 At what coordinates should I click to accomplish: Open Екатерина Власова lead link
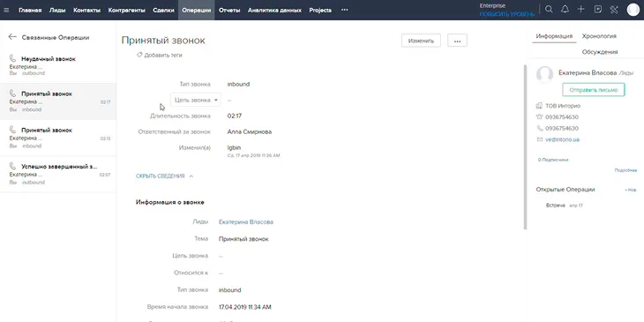pyautogui.click(x=246, y=222)
